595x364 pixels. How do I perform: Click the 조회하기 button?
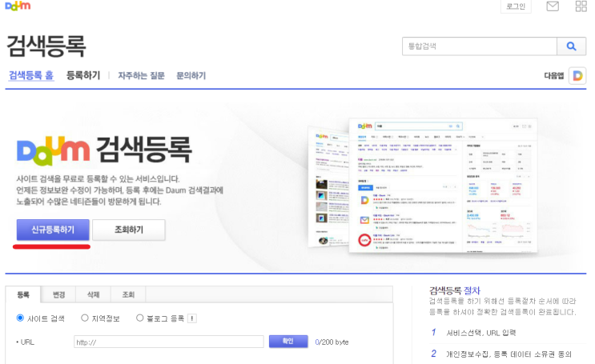[x=129, y=230]
